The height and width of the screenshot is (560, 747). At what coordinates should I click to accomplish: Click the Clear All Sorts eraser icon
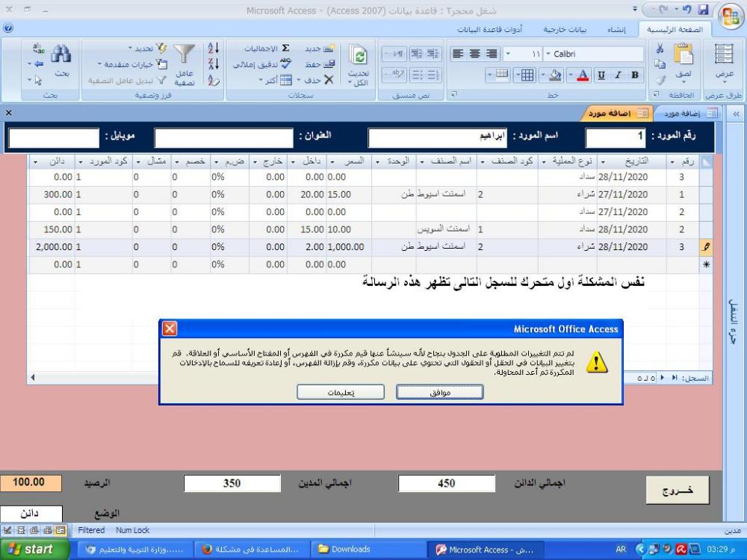pos(214,81)
